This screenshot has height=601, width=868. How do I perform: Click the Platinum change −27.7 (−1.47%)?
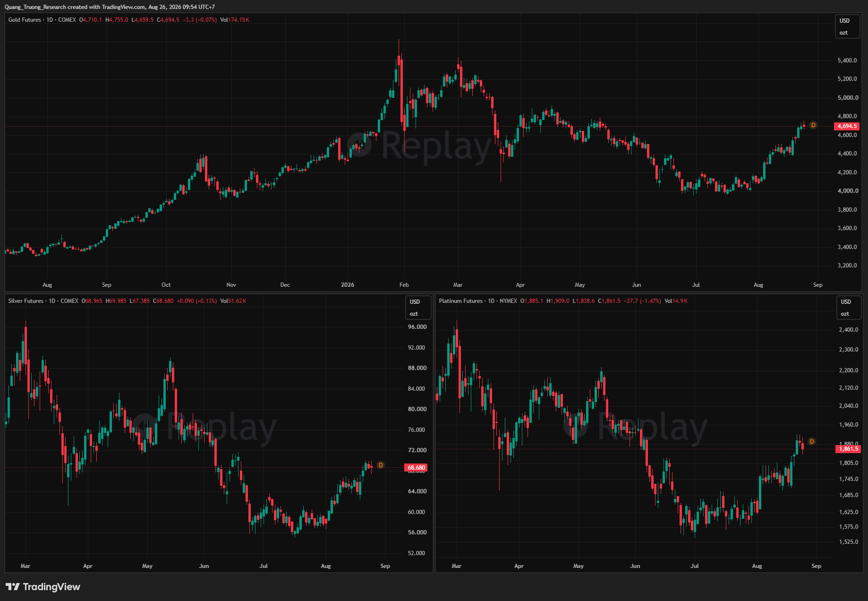(x=643, y=301)
